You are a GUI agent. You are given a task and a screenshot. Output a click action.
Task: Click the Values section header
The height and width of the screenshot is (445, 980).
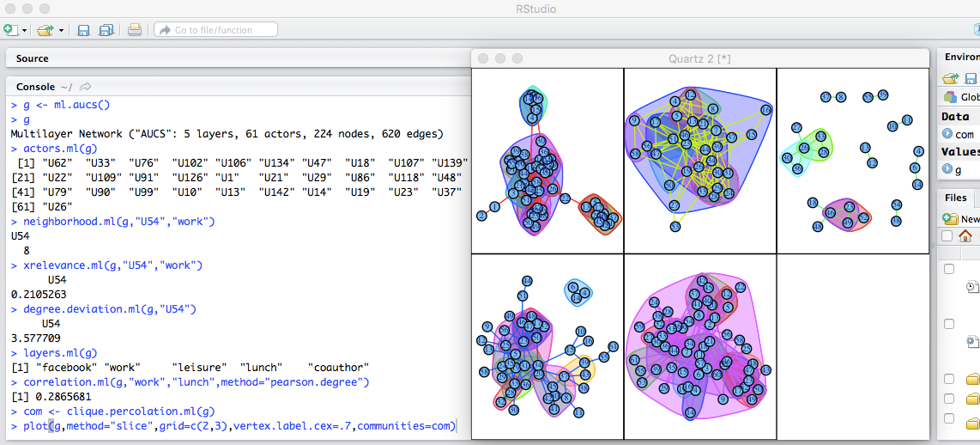click(x=960, y=151)
